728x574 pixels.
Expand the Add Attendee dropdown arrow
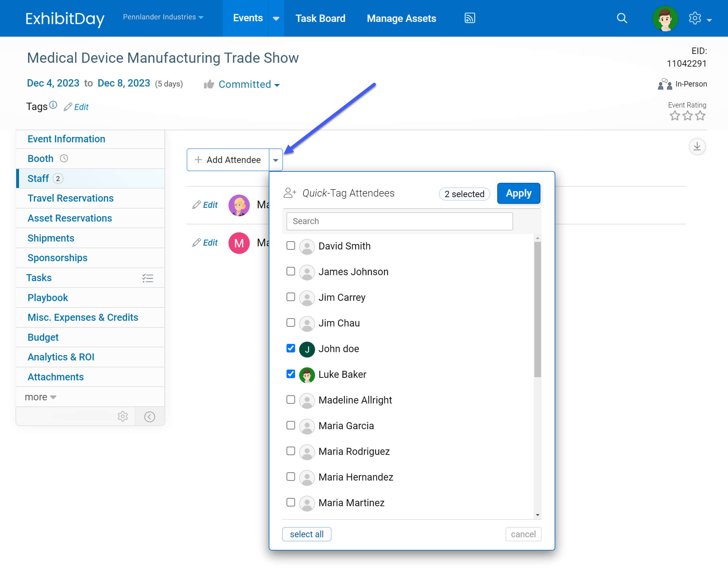pos(277,160)
